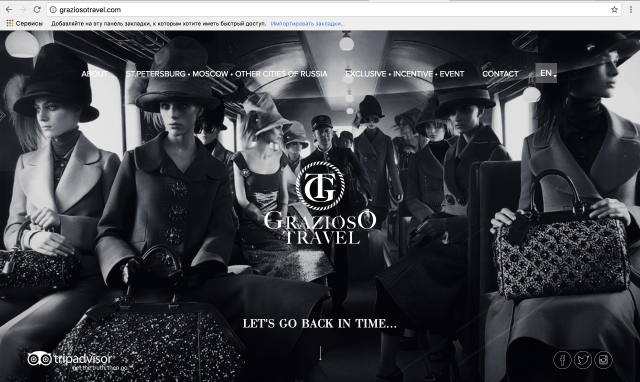The width and height of the screenshot is (640, 382).
Task: Open OTHER CITIES OF RUSSIA menu
Action: click(x=281, y=74)
